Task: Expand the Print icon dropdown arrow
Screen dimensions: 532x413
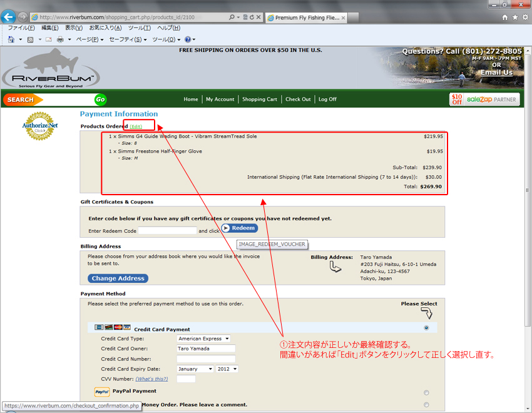Action: click(x=69, y=39)
